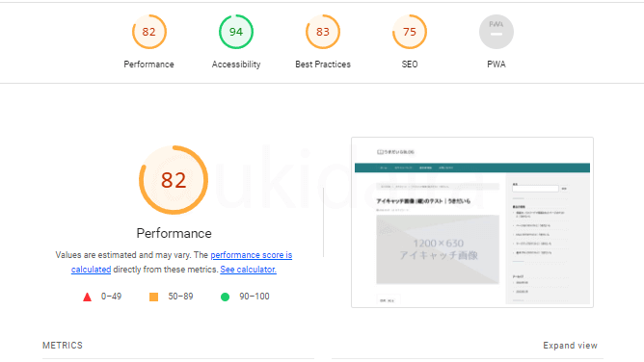Image resolution: width=644 pixels, height=362 pixels.
Task: Click 'Values are estimated and may vary' text
Action: point(123,255)
